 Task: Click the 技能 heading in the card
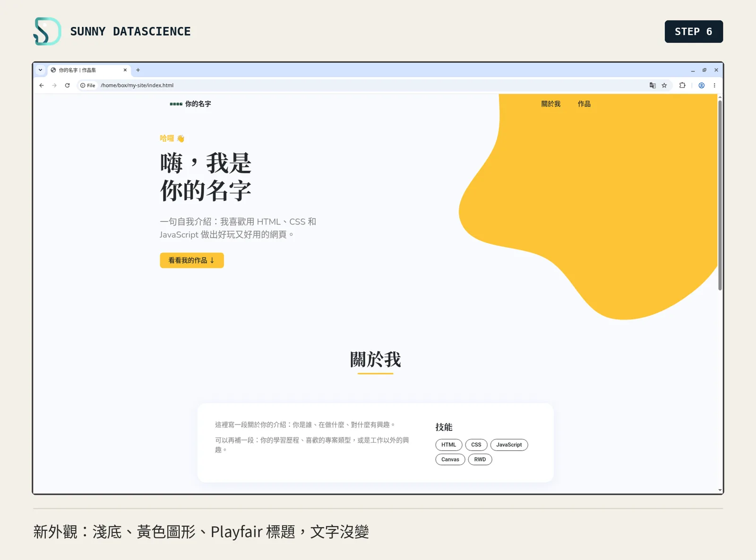444,427
